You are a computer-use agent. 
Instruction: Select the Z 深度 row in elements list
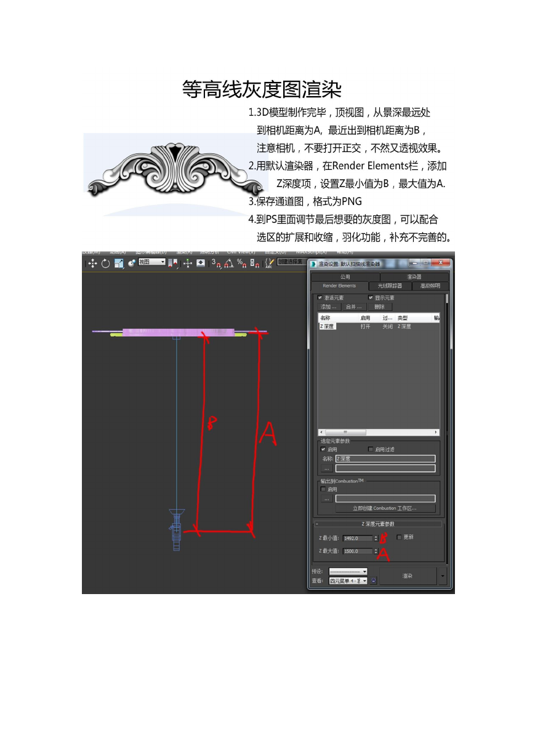coord(379,327)
